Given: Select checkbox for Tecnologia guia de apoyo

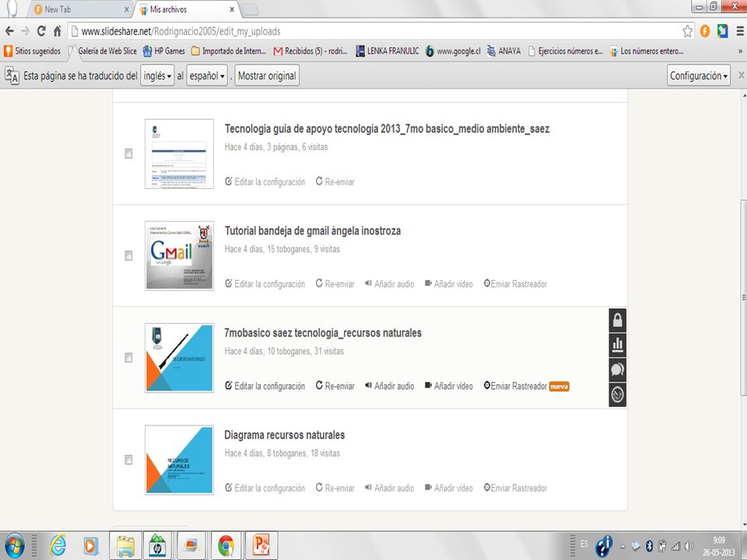Looking at the screenshot, I should point(128,153).
